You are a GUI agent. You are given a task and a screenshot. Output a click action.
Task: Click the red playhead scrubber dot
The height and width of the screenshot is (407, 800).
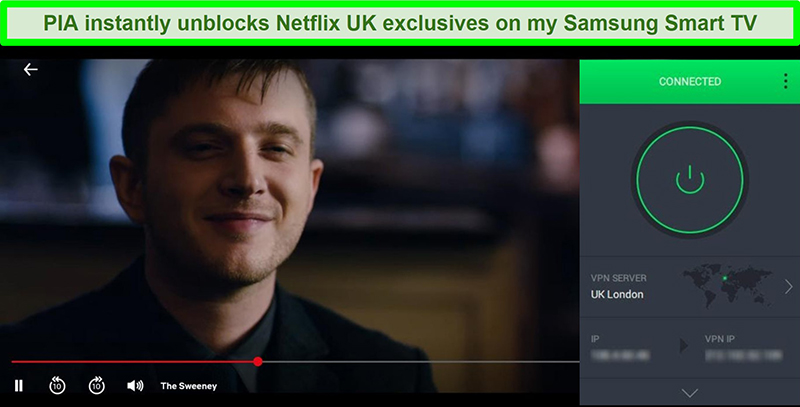tap(258, 362)
